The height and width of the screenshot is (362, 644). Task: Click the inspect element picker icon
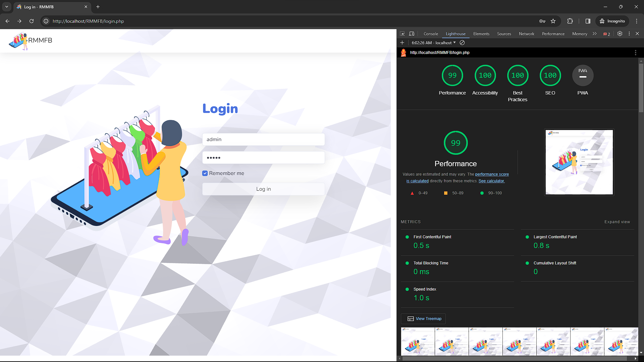tap(402, 34)
